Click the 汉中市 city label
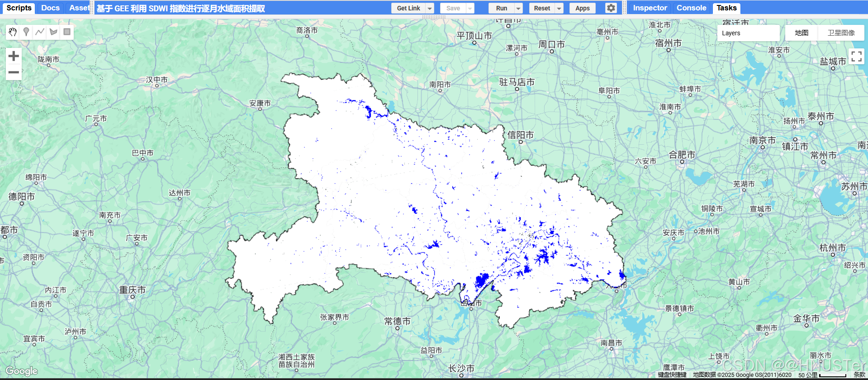 tap(157, 80)
